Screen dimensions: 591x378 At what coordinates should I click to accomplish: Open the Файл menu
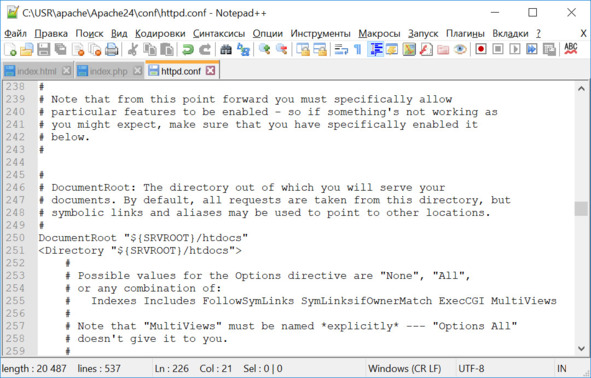coord(15,34)
